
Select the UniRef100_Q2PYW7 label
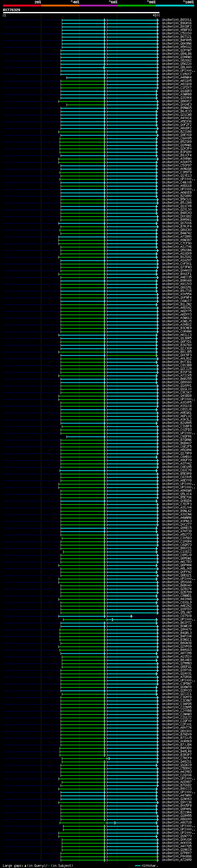177,50
